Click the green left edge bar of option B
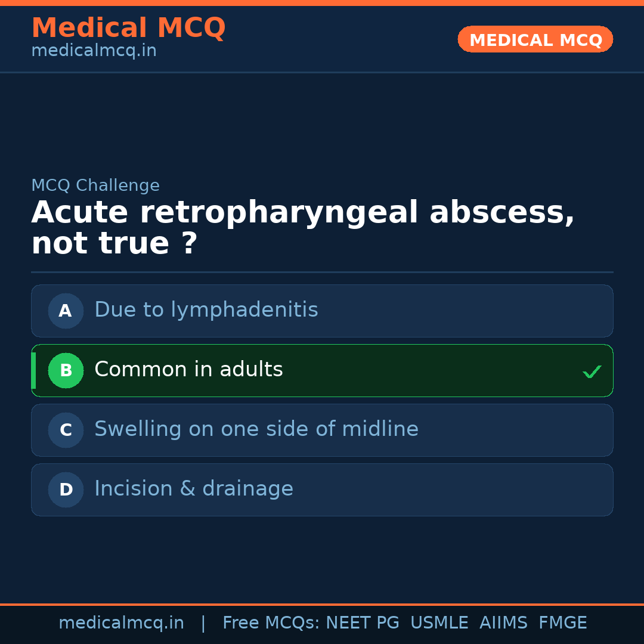This screenshot has width=644, height=644. (x=33, y=370)
